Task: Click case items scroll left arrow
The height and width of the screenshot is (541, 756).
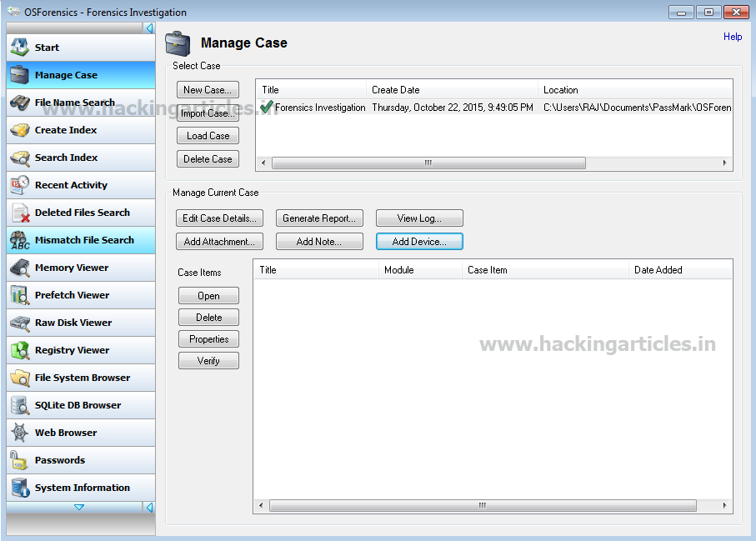Action: pos(261,505)
